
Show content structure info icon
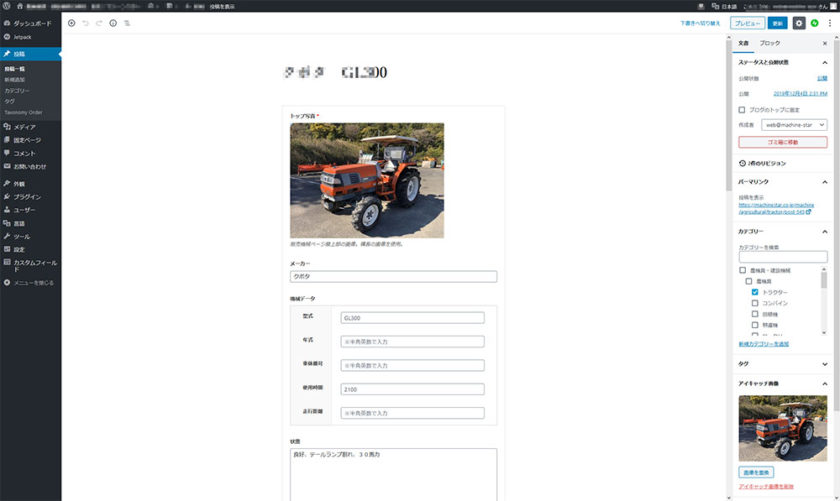pyautogui.click(x=113, y=23)
